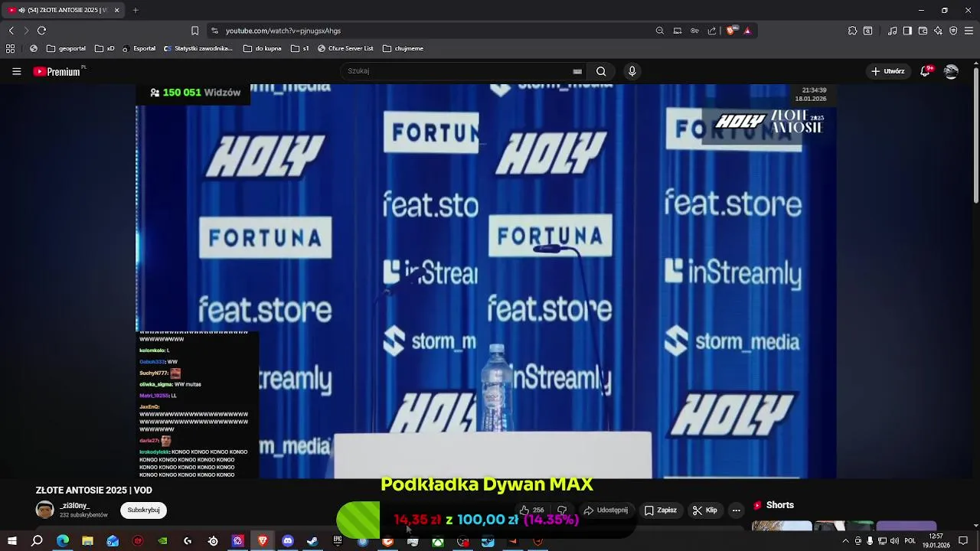Image resolution: width=980 pixels, height=551 pixels.
Task: Open the Windows action center notifications
Action: click(x=963, y=541)
